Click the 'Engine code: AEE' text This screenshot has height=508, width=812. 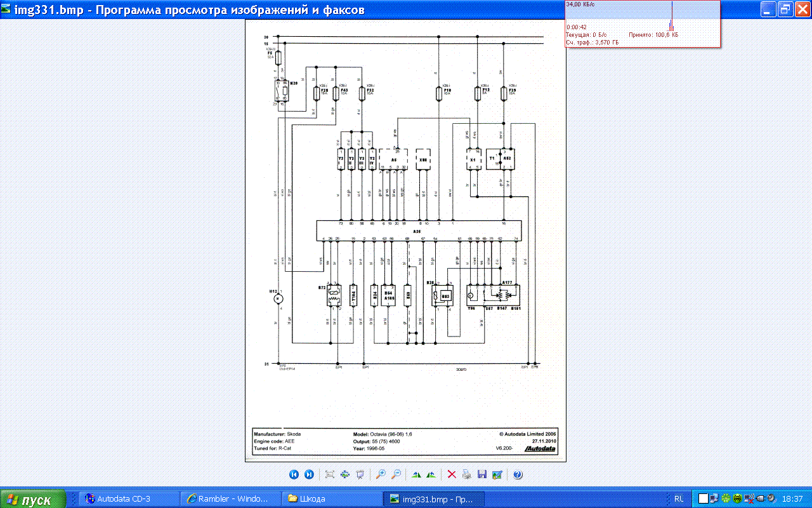click(274, 441)
